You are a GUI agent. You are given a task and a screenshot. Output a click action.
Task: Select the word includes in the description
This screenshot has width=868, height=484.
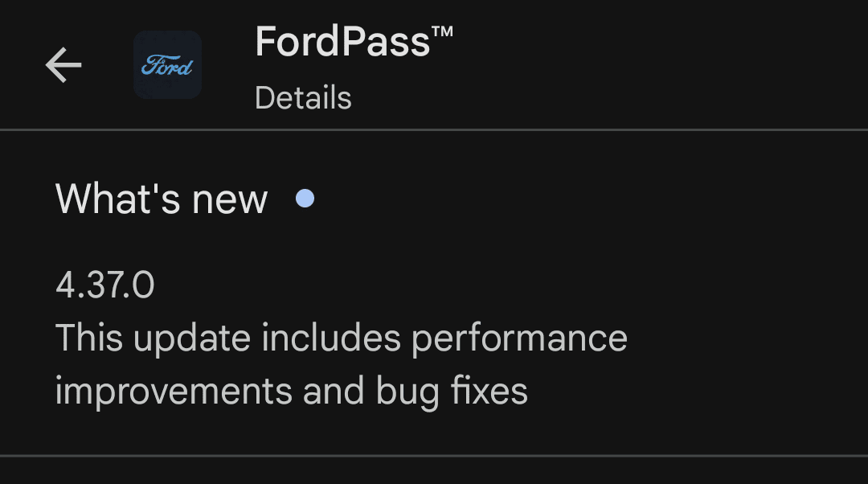pos(332,338)
